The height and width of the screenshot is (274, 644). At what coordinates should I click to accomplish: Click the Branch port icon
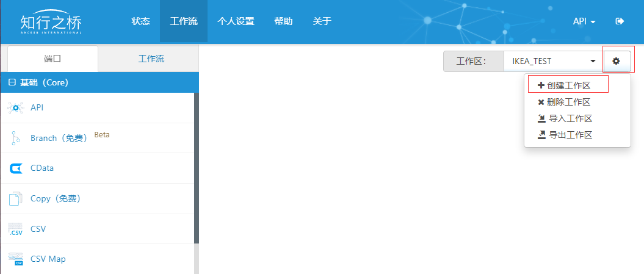pos(16,138)
